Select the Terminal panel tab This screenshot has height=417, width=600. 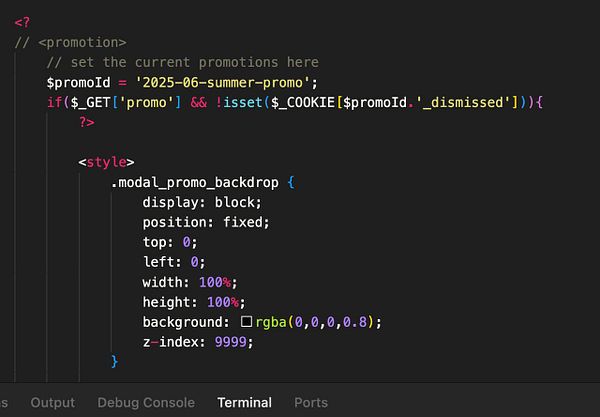[x=245, y=402]
